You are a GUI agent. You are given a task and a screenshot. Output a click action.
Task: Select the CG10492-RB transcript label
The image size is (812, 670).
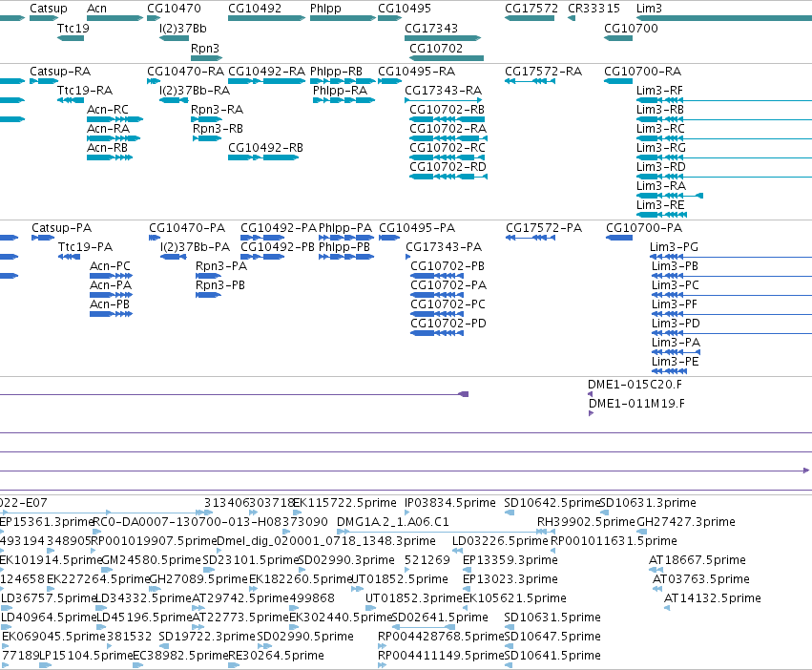[265, 148]
